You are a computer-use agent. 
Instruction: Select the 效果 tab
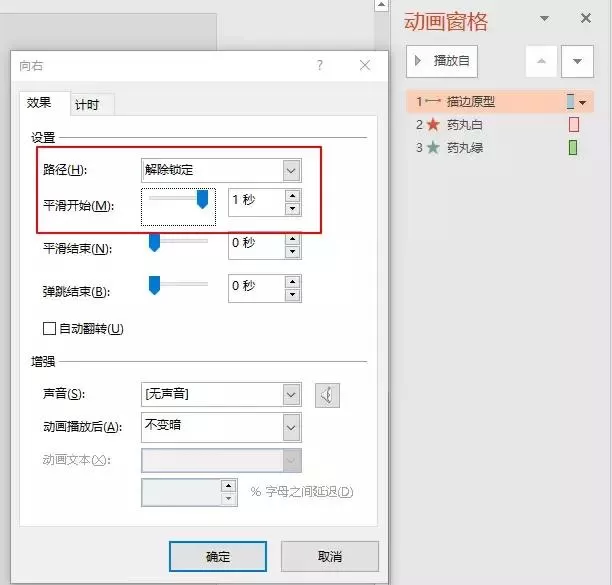tap(44, 103)
